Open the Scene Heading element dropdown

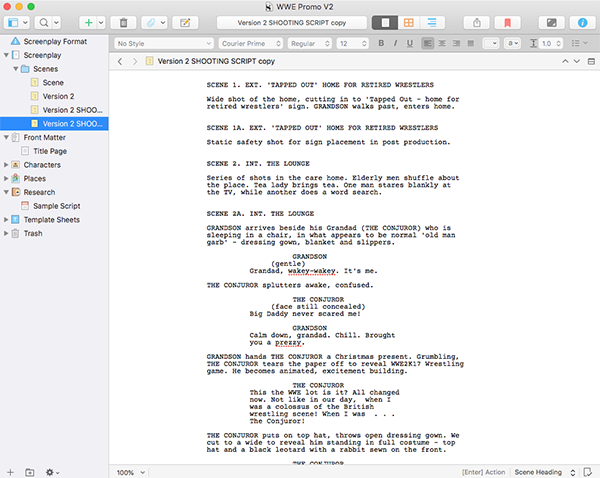pos(545,472)
